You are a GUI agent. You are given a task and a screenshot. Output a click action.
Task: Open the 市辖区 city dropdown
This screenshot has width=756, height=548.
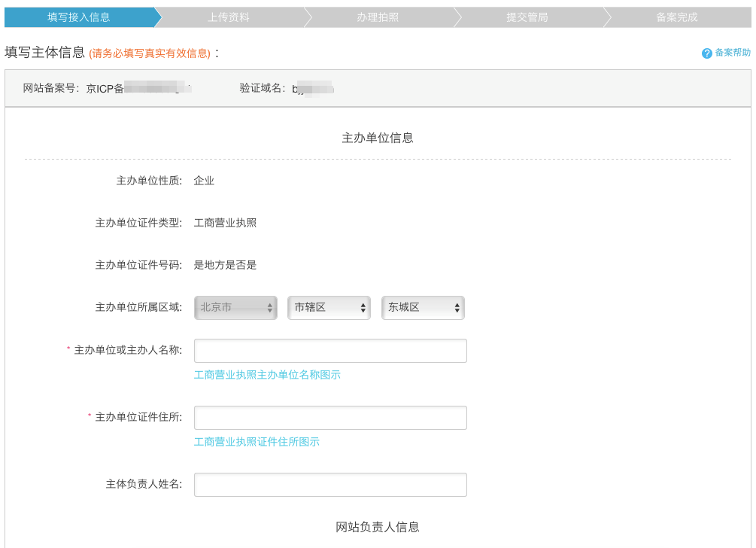pyautogui.click(x=329, y=307)
